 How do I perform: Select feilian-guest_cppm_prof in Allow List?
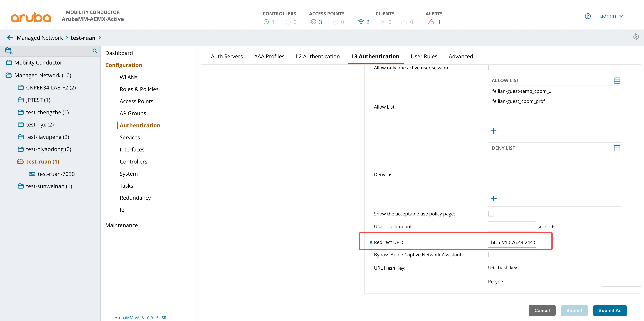tap(519, 101)
